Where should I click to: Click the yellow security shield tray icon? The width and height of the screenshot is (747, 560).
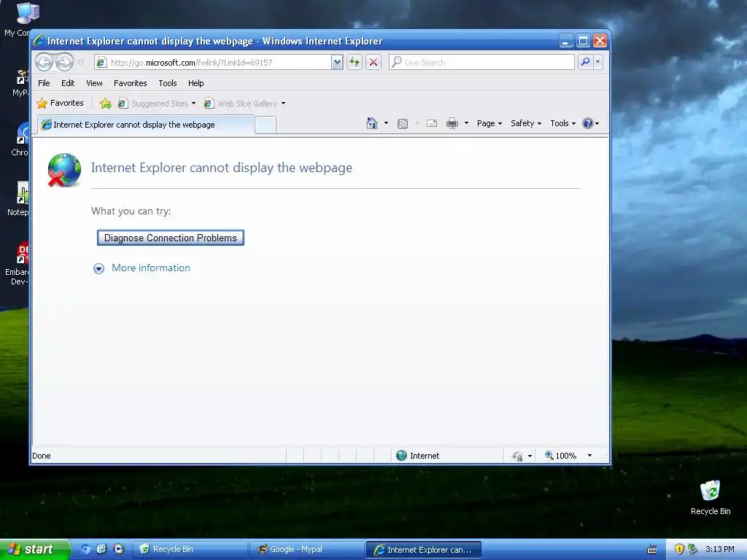point(679,549)
